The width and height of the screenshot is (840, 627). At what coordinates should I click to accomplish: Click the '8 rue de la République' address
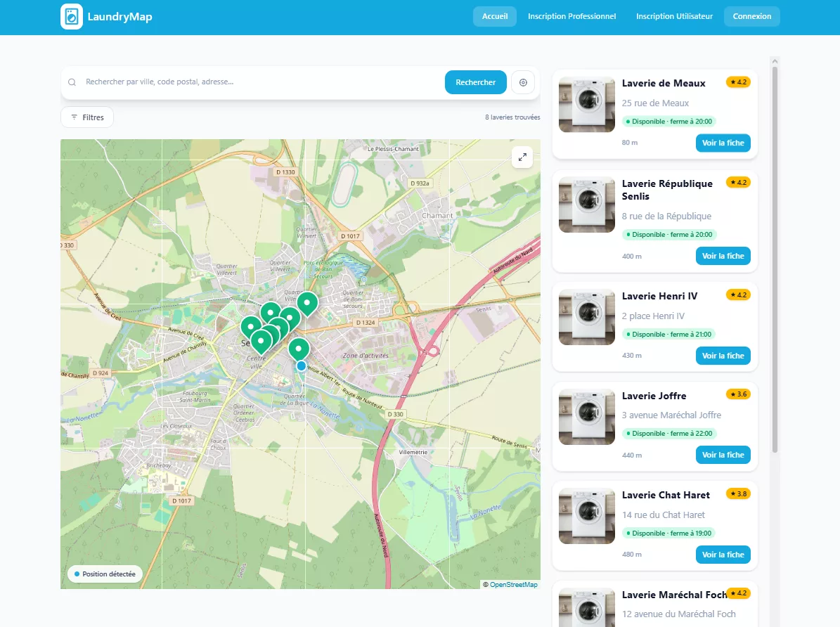pyautogui.click(x=666, y=216)
